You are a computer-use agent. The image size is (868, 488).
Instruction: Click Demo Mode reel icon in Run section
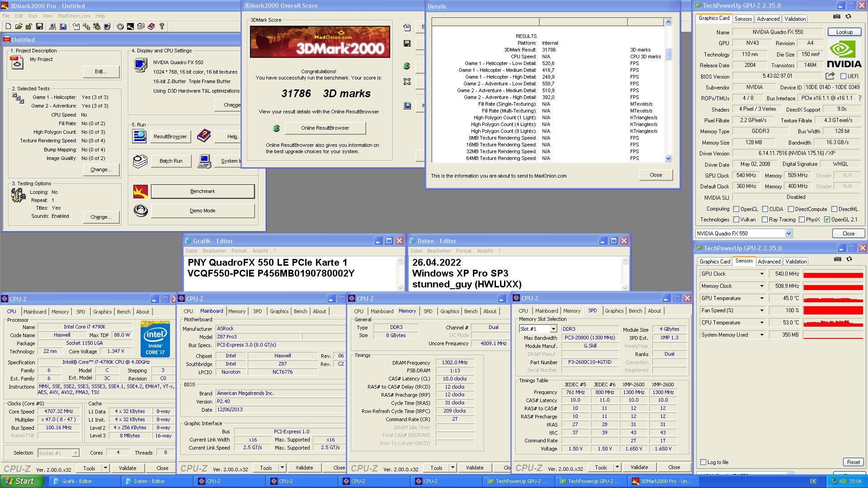pos(141,211)
